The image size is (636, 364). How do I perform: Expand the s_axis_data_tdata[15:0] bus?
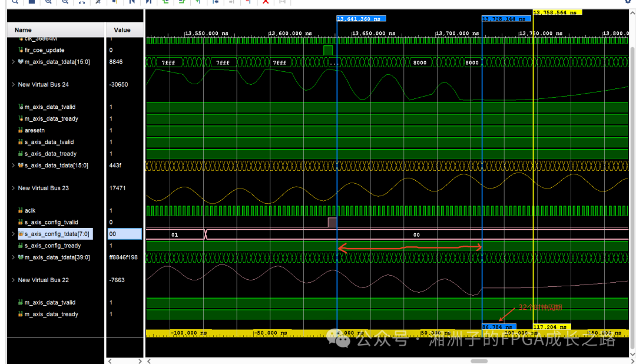pos(14,165)
